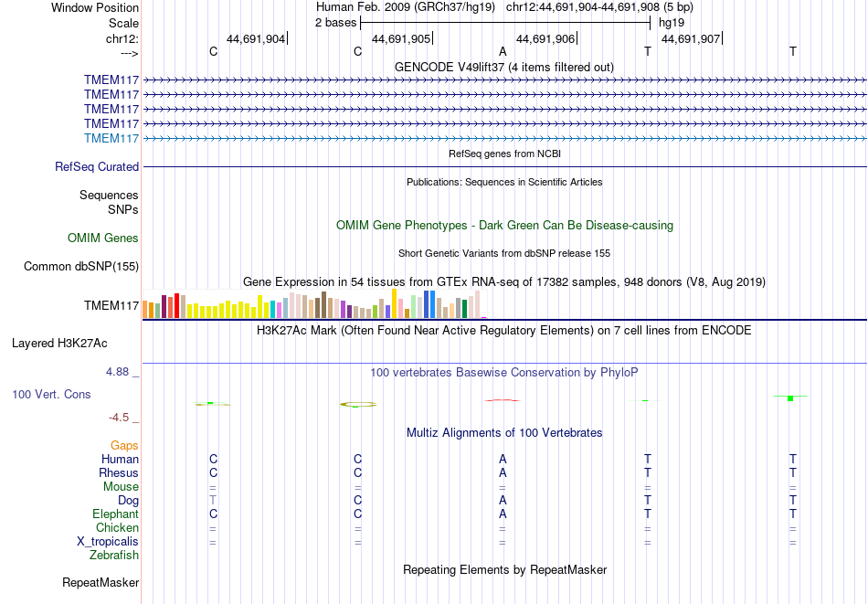Image resolution: width=868 pixels, height=604 pixels.
Task: Select the Layered H3K27Ac track label
Action: click(59, 344)
